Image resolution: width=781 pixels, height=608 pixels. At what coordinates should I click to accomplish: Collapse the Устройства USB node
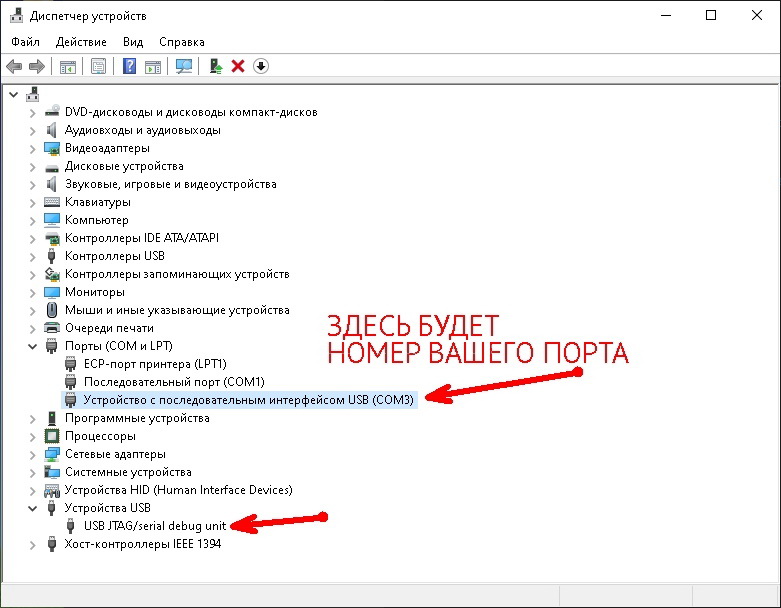[x=34, y=508]
